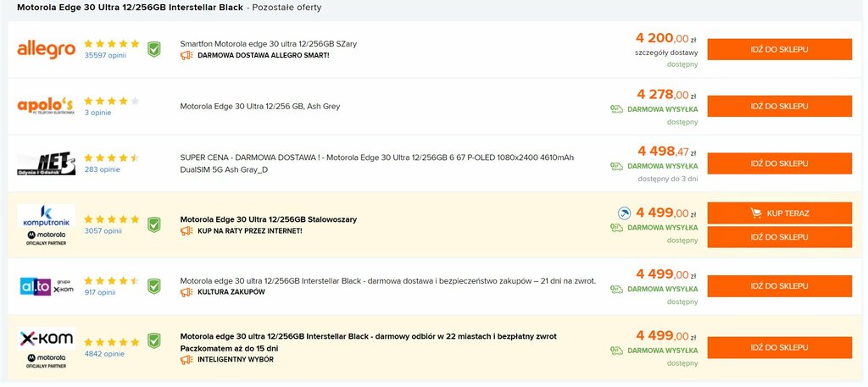Open 3057 opinii reviews link
868x387 pixels.
coord(103,231)
